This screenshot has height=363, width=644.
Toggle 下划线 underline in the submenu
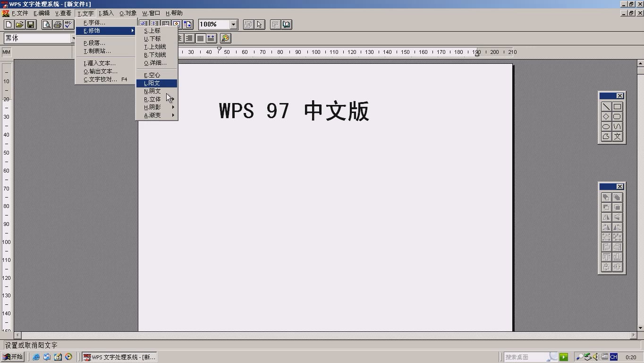[157, 55]
